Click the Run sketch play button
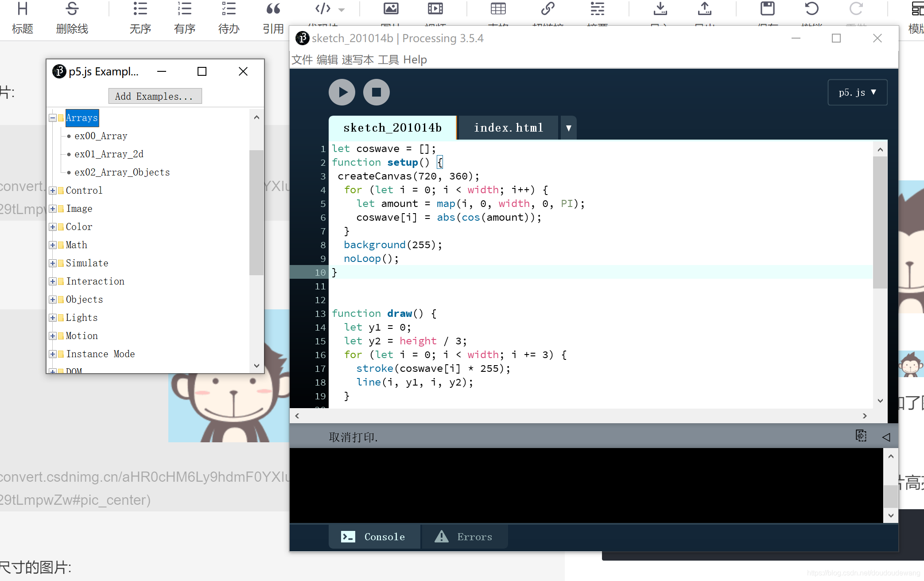Screen dimensions: 924x581 tap(342, 92)
